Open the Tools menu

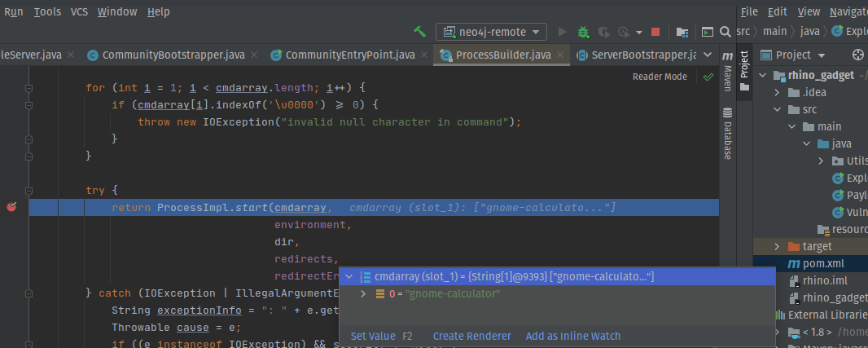click(47, 11)
